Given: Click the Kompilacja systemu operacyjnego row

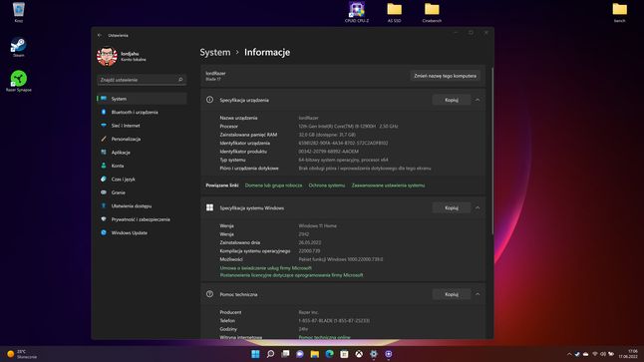Looking at the screenshot, I should [270, 251].
